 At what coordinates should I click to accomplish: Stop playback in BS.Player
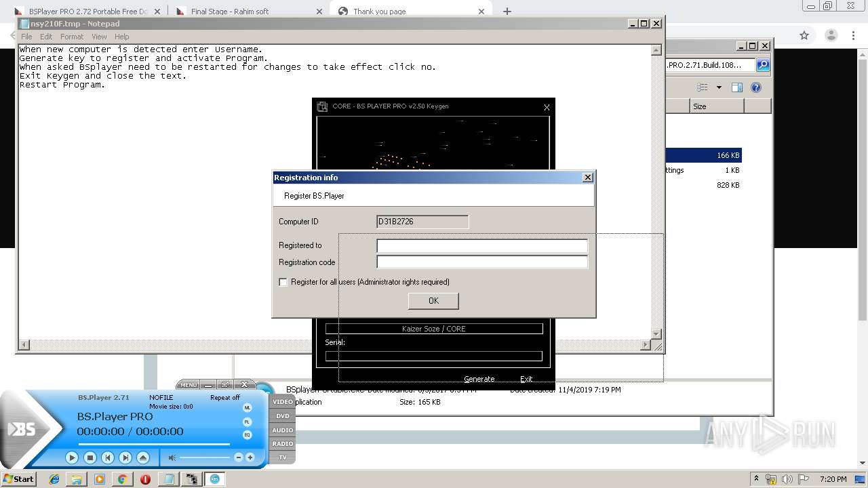[90, 457]
